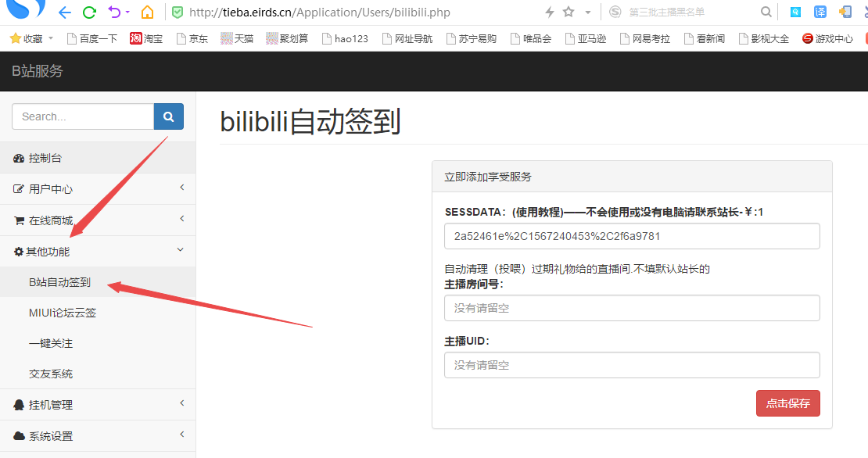868x458 pixels.
Task: Click the B站服务 site title
Action: tap(38, 71)
